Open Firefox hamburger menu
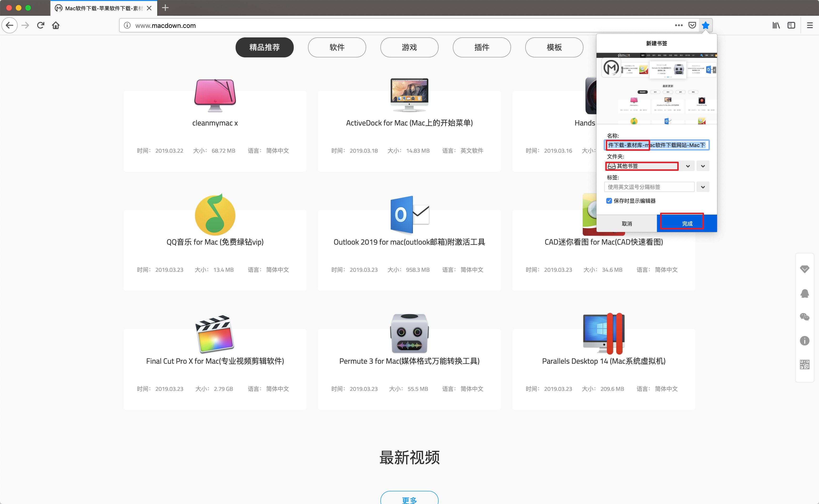Screen dimensions: 819x504 (x=810, y=25)
